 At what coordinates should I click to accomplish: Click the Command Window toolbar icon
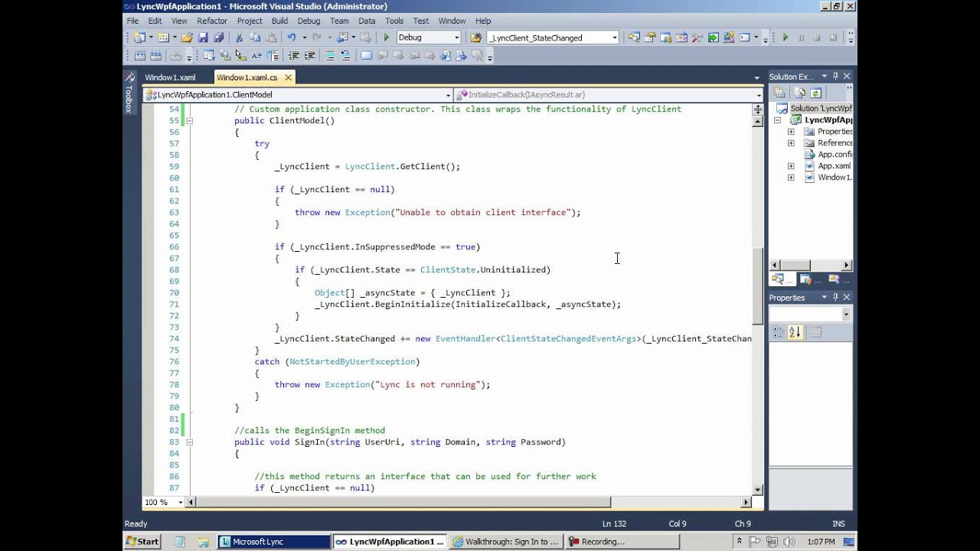pos(745,37)
